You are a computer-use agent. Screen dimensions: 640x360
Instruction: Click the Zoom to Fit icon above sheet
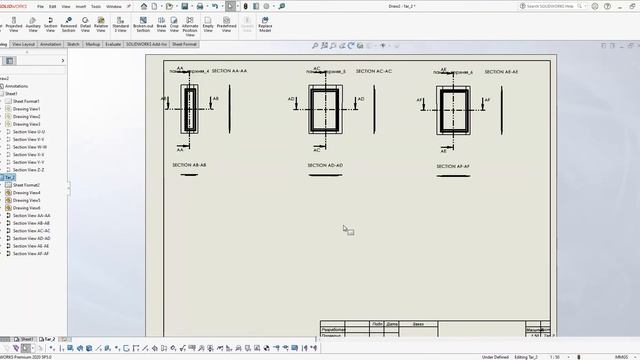tap(315, 46)
